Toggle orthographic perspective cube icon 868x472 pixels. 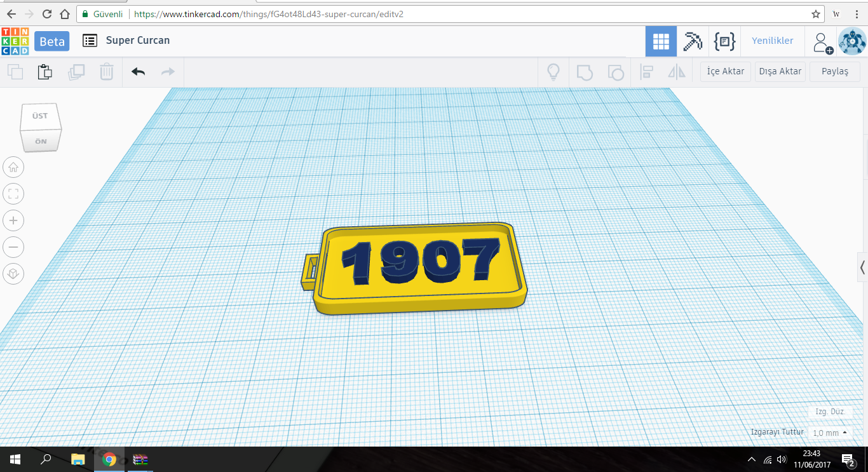pos(13,274)
